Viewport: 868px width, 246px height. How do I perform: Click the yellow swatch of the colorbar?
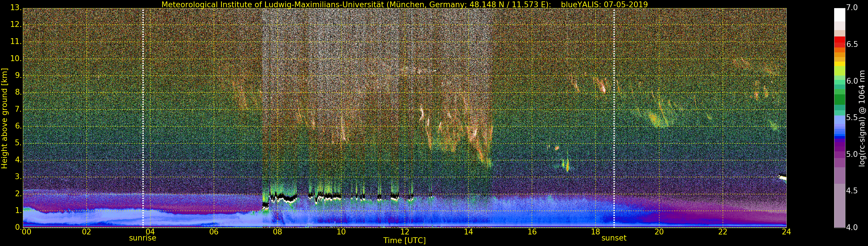pos(839,64)
